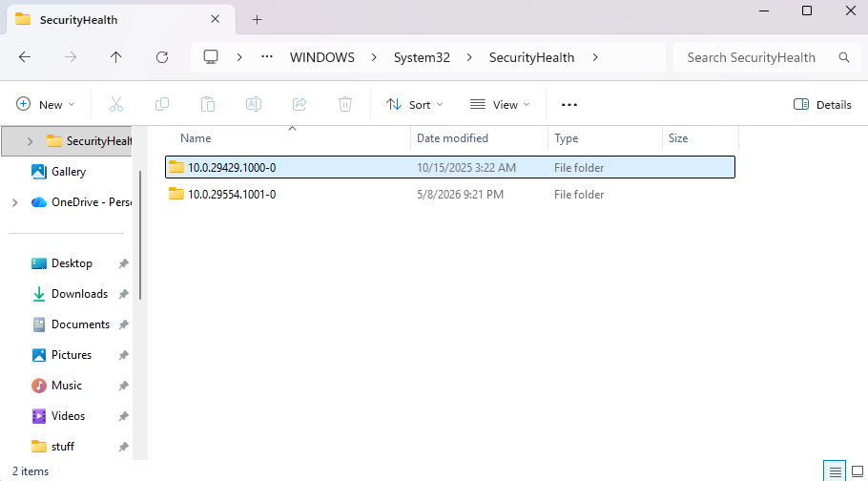Click the Cut scissors icon
This screenshot has height=481, width=868.
click(115, 104)
